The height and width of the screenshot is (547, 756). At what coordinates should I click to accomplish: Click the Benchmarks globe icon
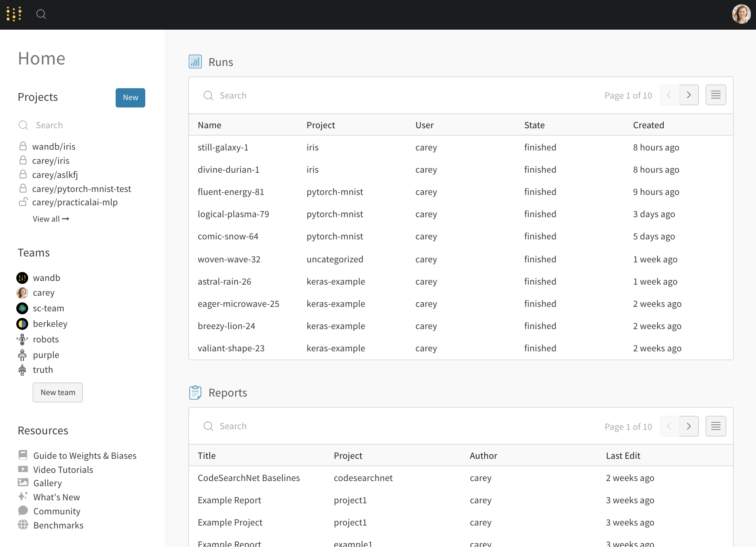point(23,525)
